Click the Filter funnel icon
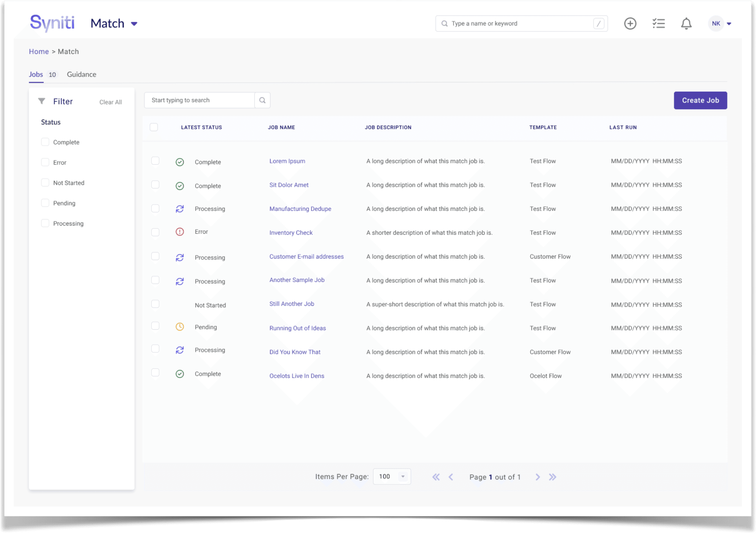Viewport: 756px width, 534px height. [x=42, y=101]
